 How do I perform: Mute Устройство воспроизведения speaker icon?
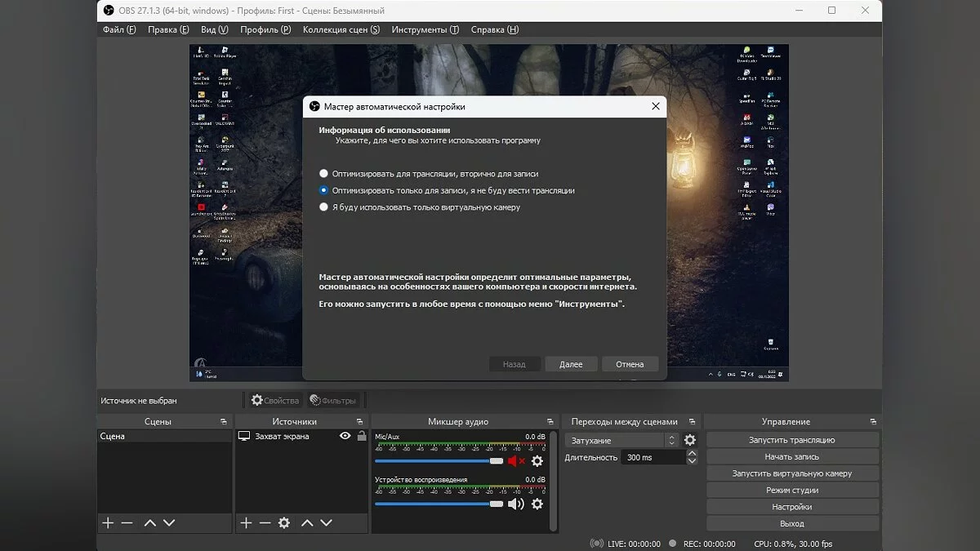click(x=516, y=504)
